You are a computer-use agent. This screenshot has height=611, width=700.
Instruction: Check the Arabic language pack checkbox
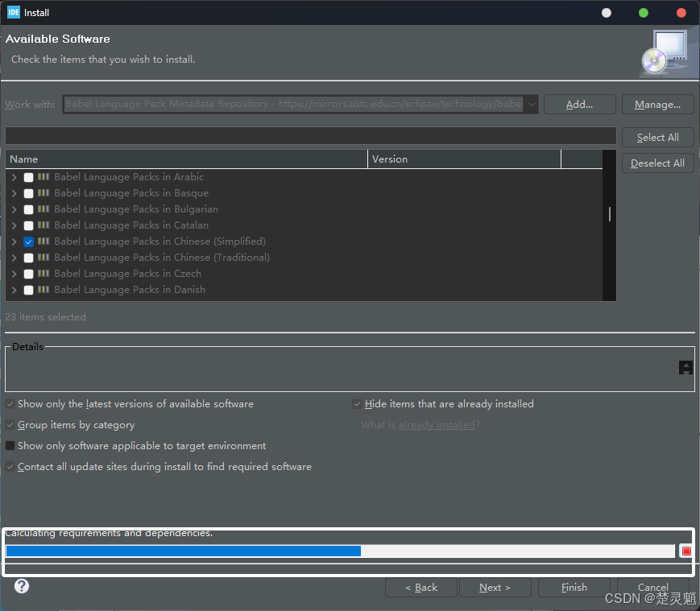(x=28, y=177)
